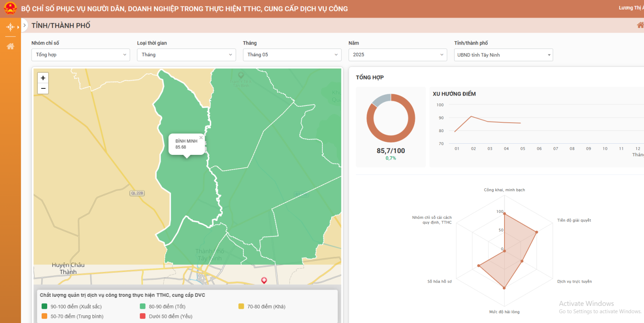Image resolution: width=644 pixels, height=323 pixels.
Task: Click the 90-100 điểm dark green legend swatch
Action: tap(44, 306)
